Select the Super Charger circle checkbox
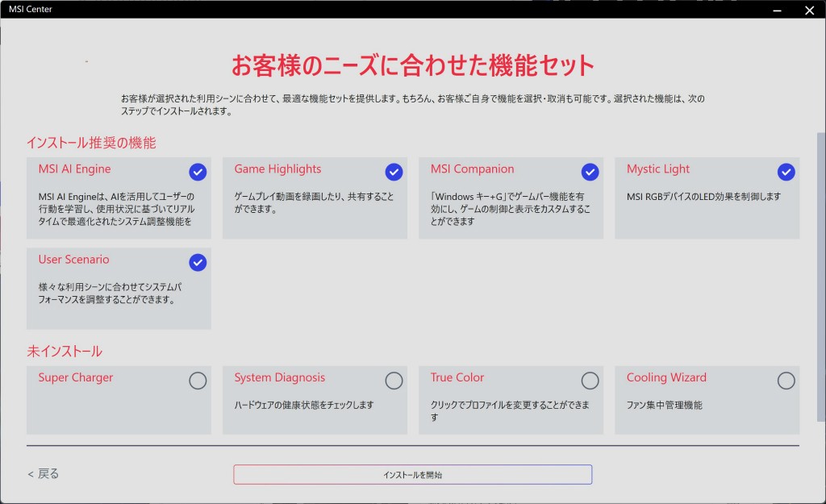 198,381
